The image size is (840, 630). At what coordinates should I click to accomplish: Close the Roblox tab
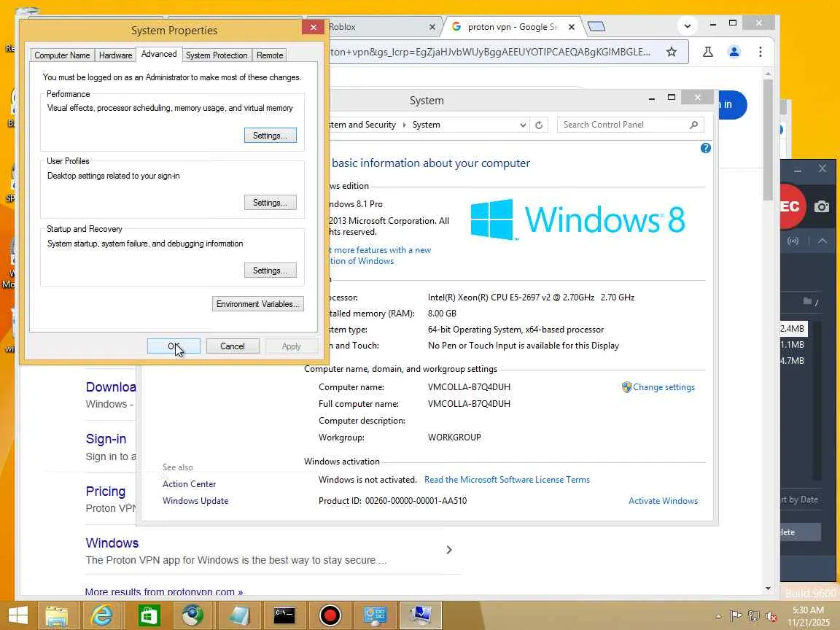click(x=432, y=27)
